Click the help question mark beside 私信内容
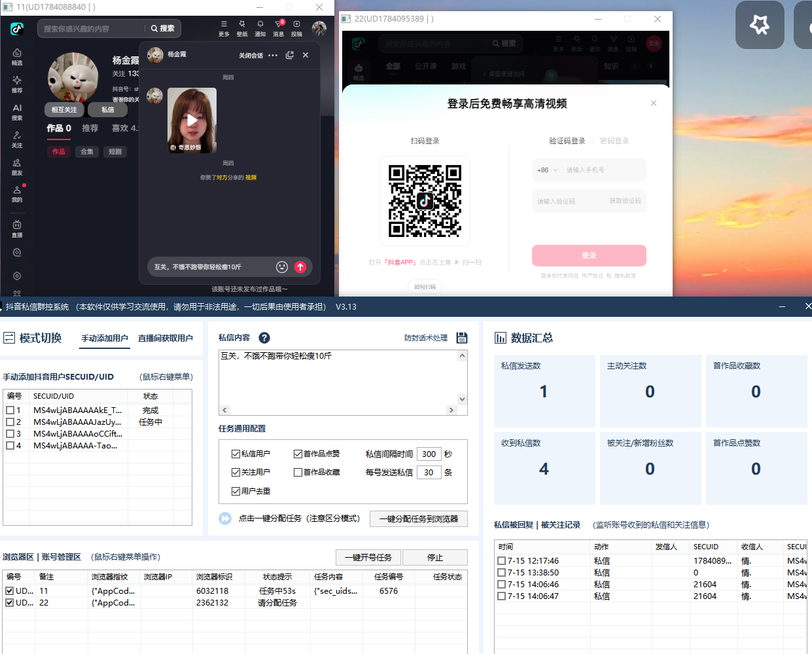 (x=264, y=338)
